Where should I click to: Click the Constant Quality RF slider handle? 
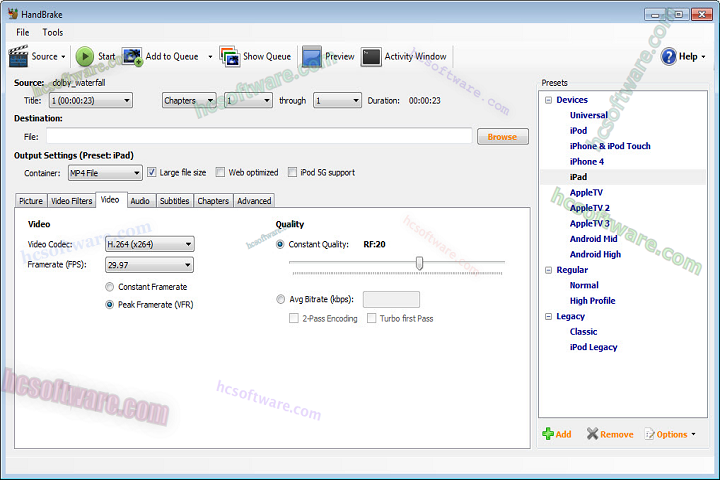419,263
